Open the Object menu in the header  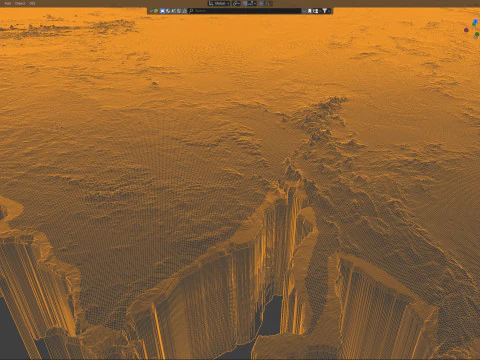coord(20,3)
